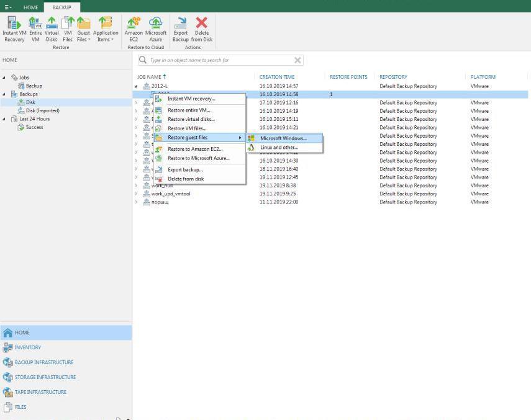Select the work_upd_vmtool job
The image size is (531, 420).
pos(171,194)
